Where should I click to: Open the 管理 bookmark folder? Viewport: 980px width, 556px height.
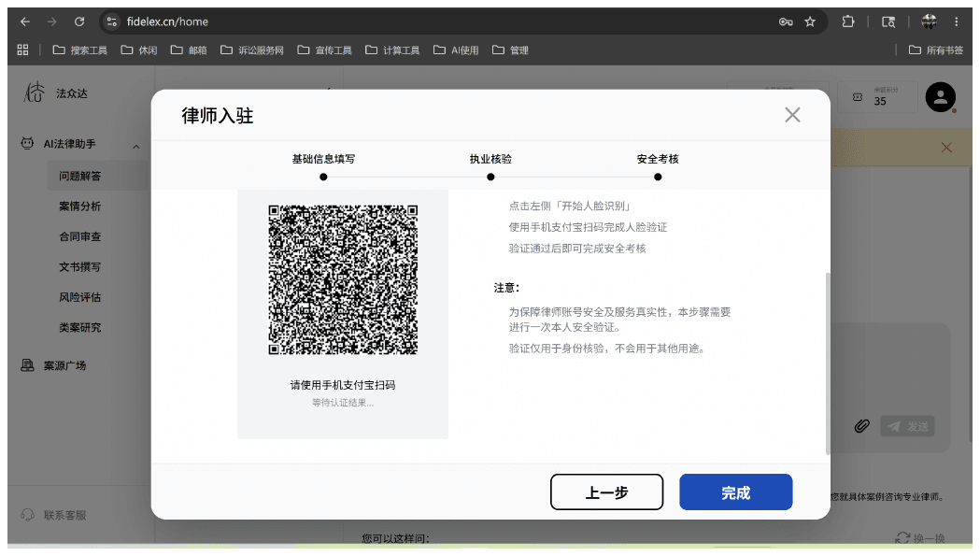click(511, 50)
